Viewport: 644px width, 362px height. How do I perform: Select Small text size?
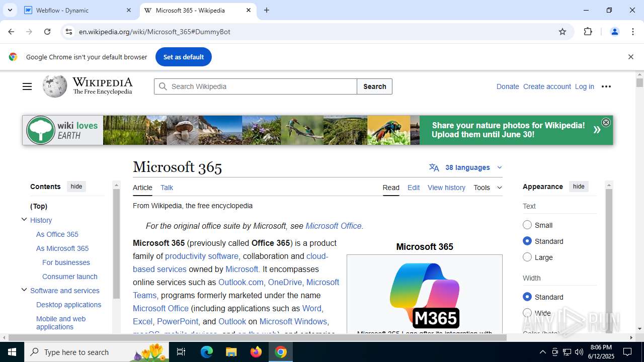coord(527,225)
